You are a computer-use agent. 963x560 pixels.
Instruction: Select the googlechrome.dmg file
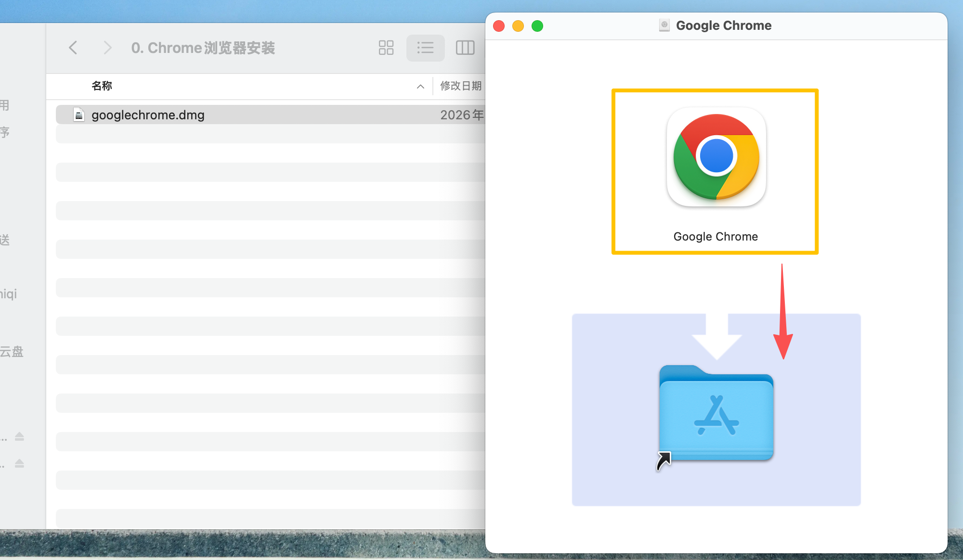click(x=148, y=115)
